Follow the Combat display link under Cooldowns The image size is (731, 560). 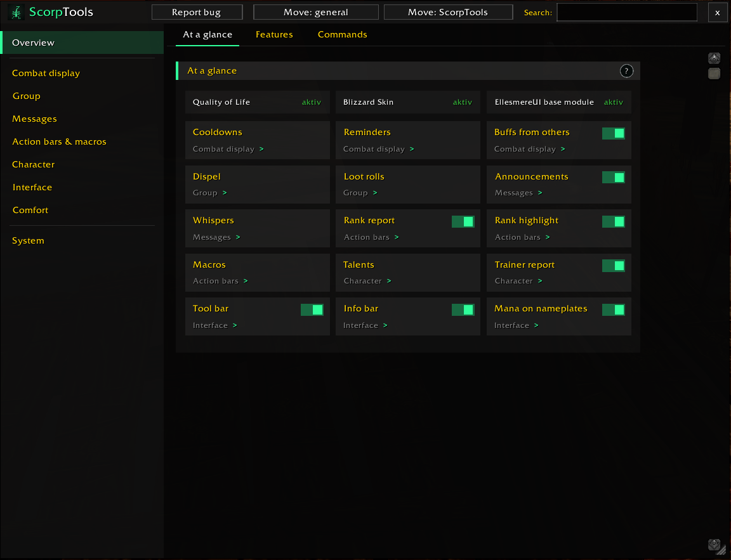(228, 149)
